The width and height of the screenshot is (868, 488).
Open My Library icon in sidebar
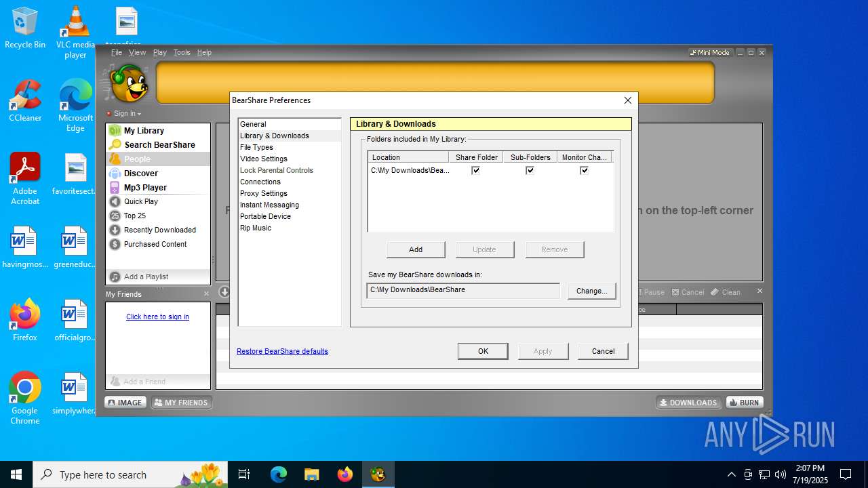pos(115,131)
